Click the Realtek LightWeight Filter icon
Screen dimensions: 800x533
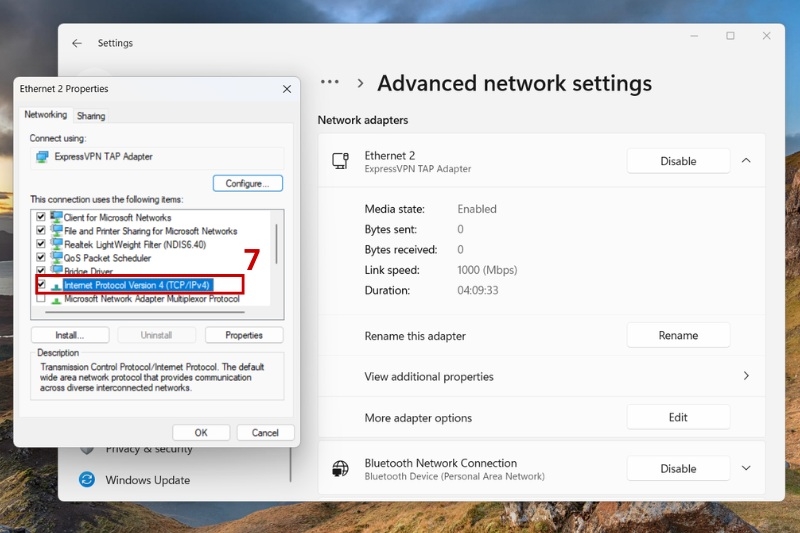(56, 244)
